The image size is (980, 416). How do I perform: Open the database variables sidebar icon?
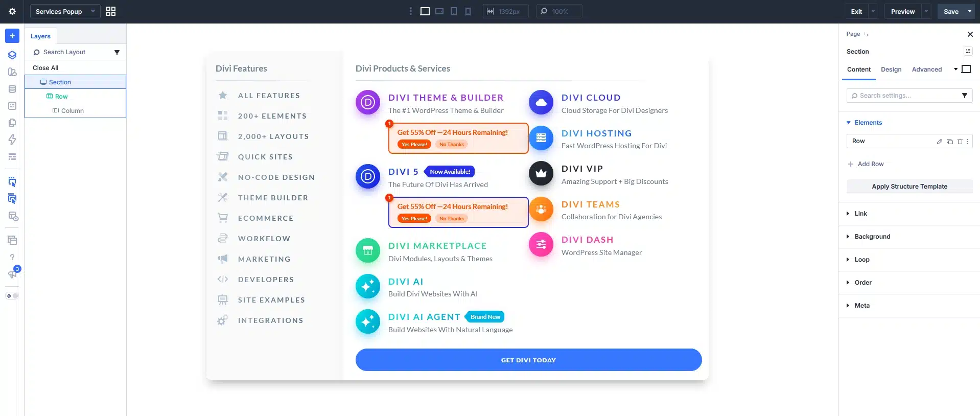(x=12, y=89)
